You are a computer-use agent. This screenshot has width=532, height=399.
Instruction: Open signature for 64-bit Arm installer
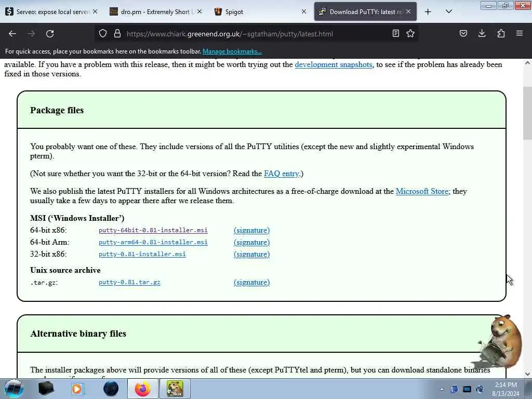pos(252,242)
